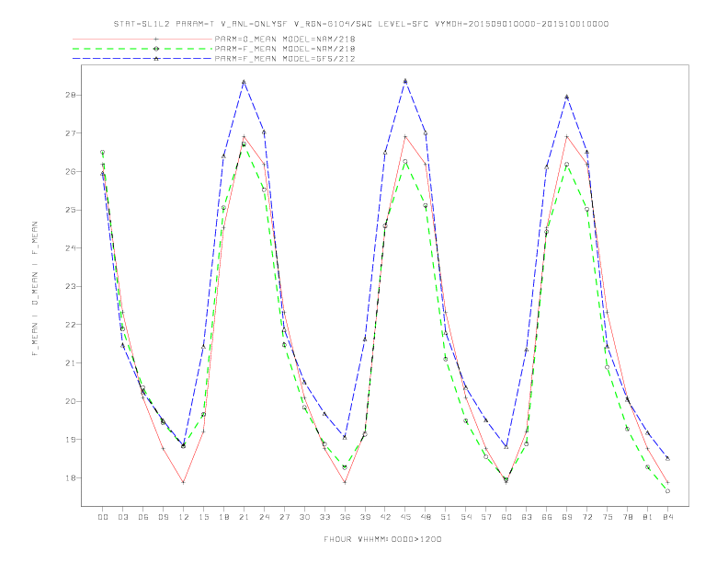Click the vertical y-axis title F_MEAN O_MEAN F_MEAN
This screenshot has width=728, height=563.
[x=35, y=289]
